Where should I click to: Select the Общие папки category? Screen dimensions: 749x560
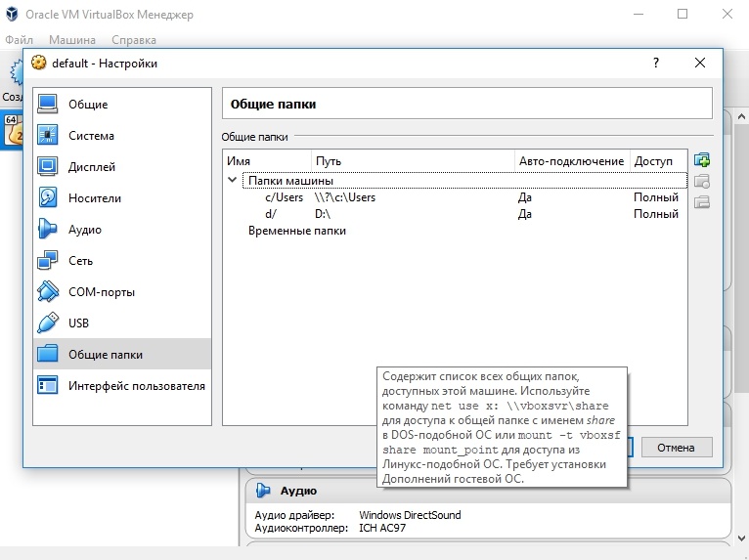click(x=122, y=354)
